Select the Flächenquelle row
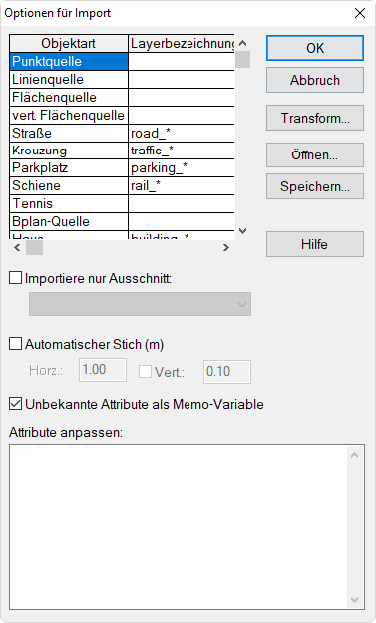 pos(122,97)
